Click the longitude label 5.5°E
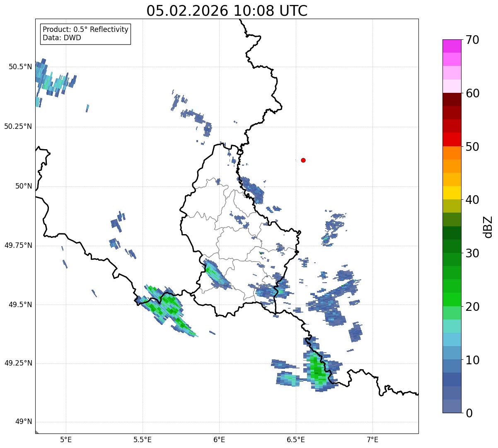This screenshot has width=498, height=448. click(x=143, y=439)
